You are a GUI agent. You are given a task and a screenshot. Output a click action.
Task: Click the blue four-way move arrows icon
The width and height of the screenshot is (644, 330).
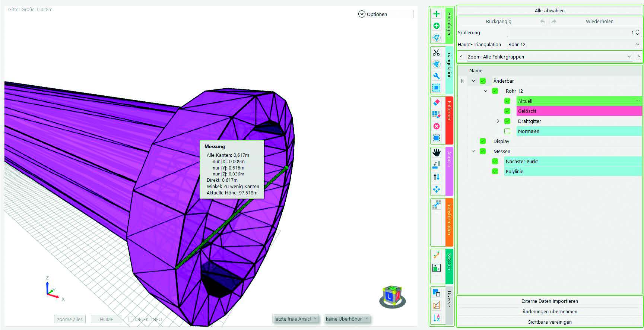(x=436, y=189)
